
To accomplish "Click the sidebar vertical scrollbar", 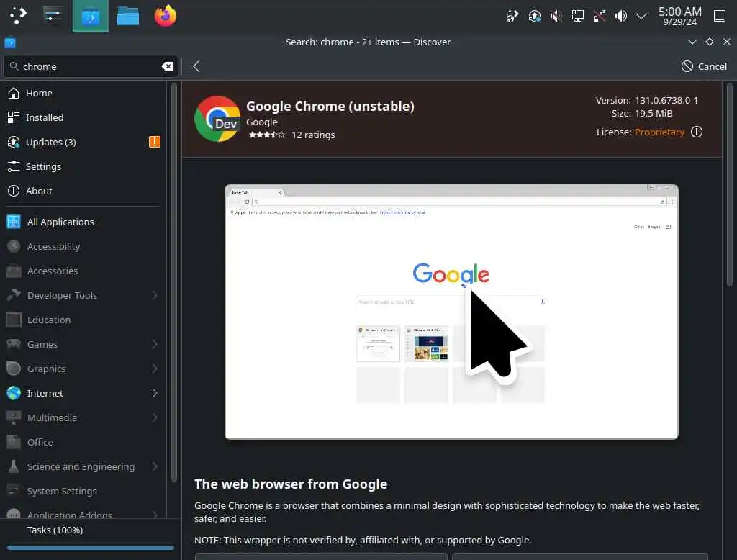I will point(174,282).
